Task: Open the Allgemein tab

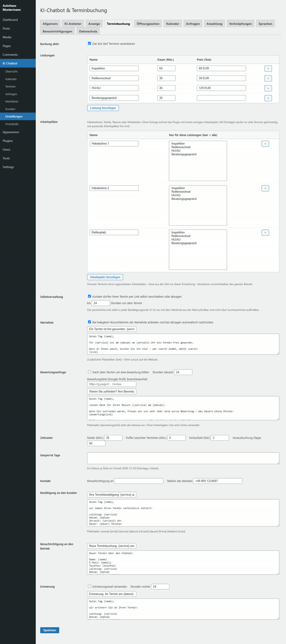Action: pyautogui.click(x=50, y=24)
